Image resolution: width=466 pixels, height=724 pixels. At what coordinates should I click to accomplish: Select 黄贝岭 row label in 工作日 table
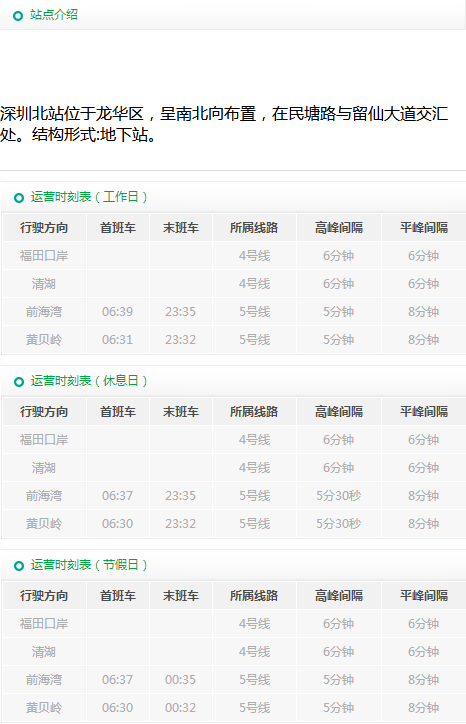(x=44, y=340)
